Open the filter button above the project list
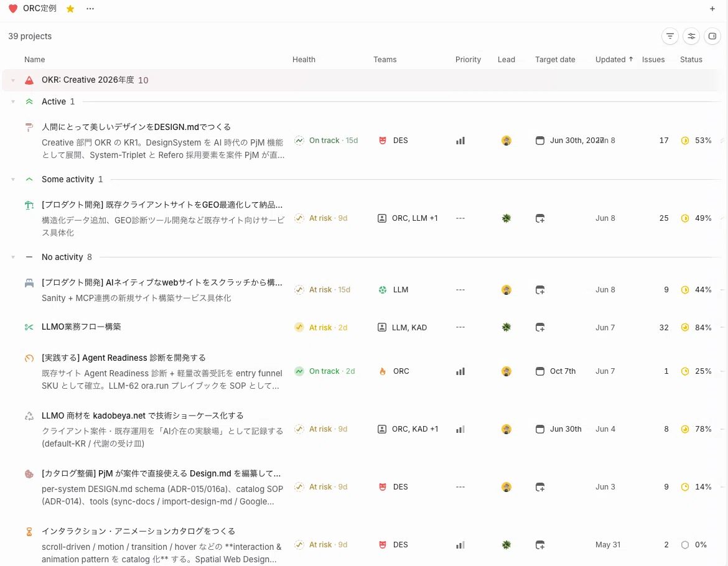Image resolution: width=728 pixels, height=566 pixels. point(670,36)
